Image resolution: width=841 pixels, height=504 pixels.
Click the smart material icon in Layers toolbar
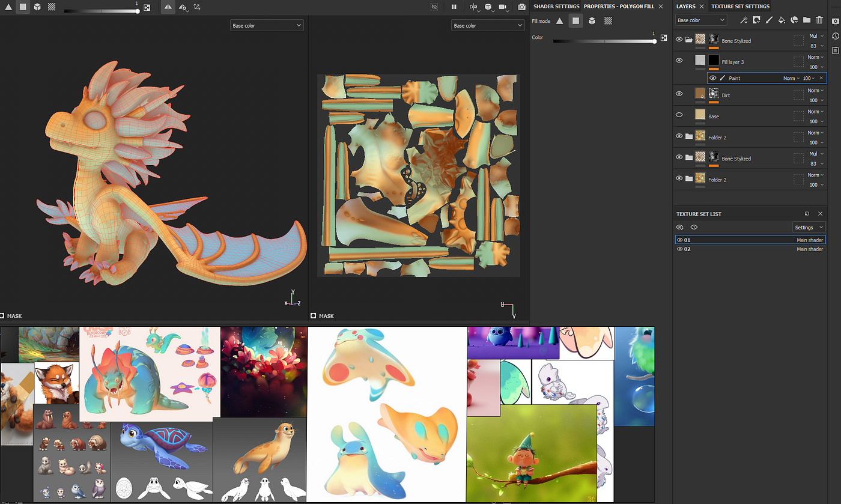click(x=794, y=20)
